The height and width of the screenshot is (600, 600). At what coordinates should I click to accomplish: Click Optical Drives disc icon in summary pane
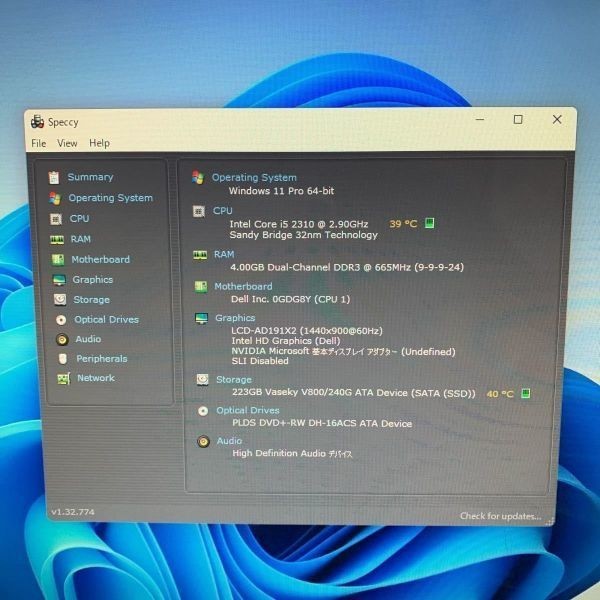pyautogui.click(x=203, y=411)
